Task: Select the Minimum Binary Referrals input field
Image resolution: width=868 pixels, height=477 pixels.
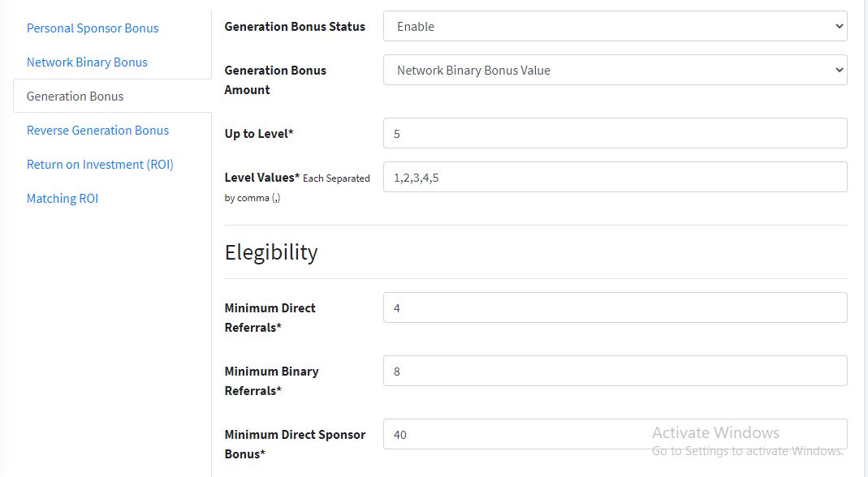Action: [615, 372]
